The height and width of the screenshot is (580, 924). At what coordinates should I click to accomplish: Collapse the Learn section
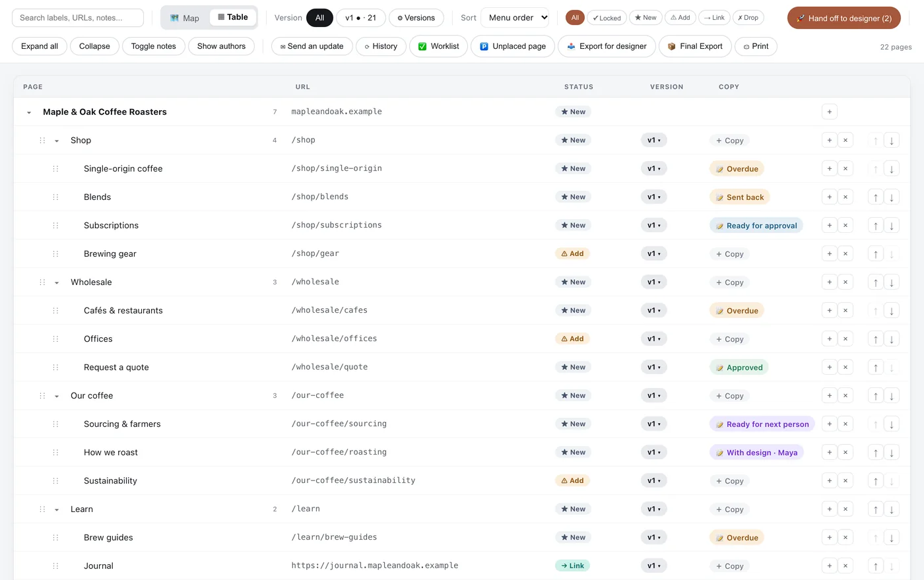point(57,509)
